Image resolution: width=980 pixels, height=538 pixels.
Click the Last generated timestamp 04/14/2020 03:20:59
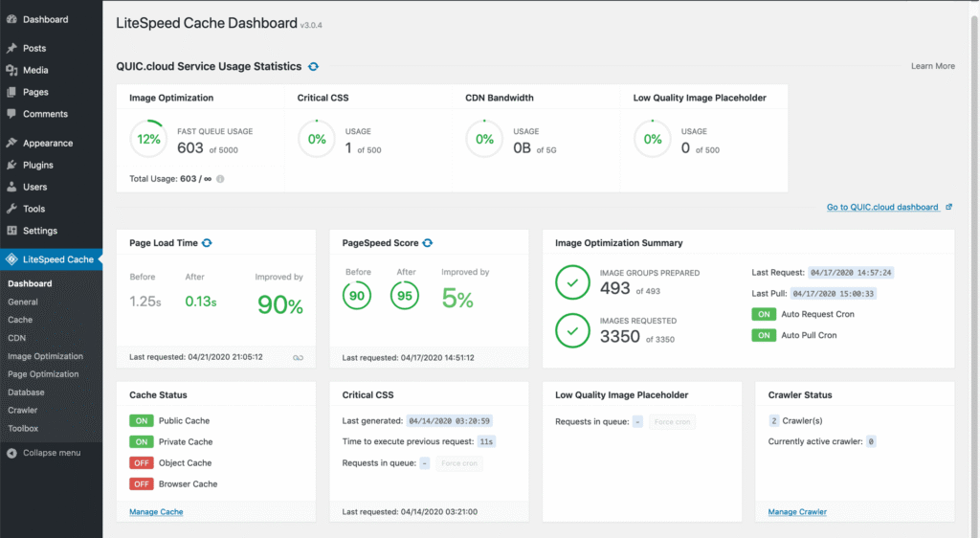click(x=450, y=421)
